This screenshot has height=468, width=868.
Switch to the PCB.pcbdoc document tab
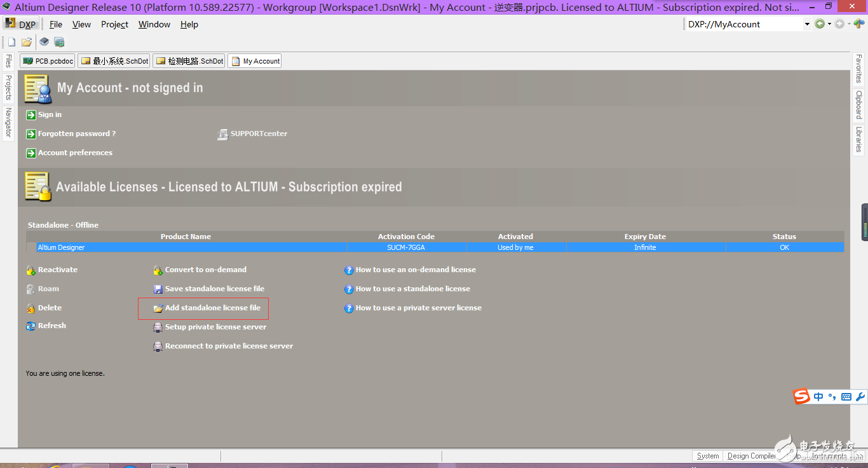click(x=48, y=61)
